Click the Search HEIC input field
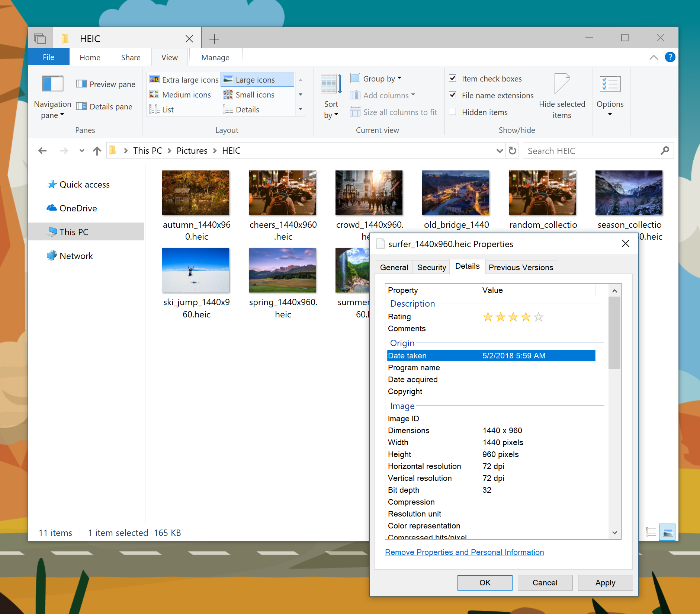The image size is (700, 614). click(591, 151)
